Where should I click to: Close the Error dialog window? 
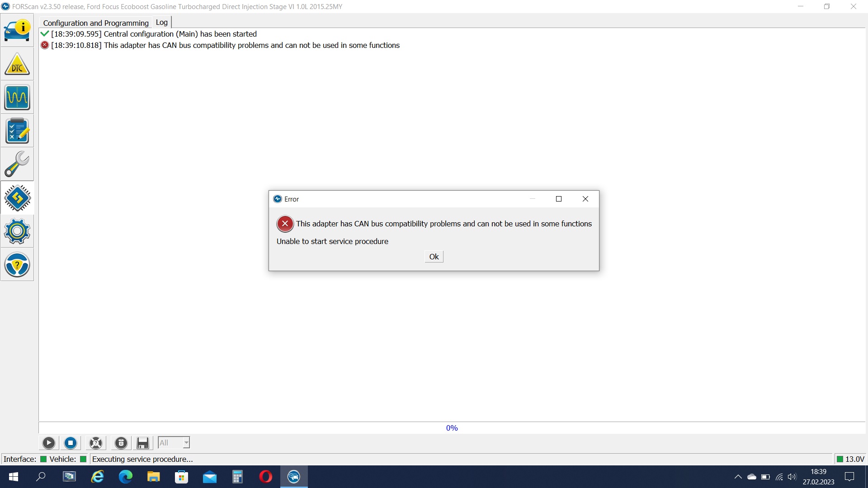[585, 199]
